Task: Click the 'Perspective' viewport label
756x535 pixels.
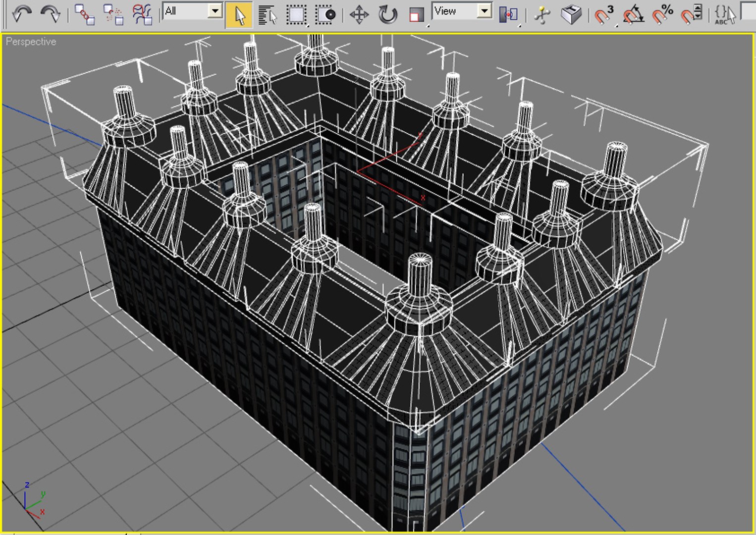Action: tap(31, 42)
